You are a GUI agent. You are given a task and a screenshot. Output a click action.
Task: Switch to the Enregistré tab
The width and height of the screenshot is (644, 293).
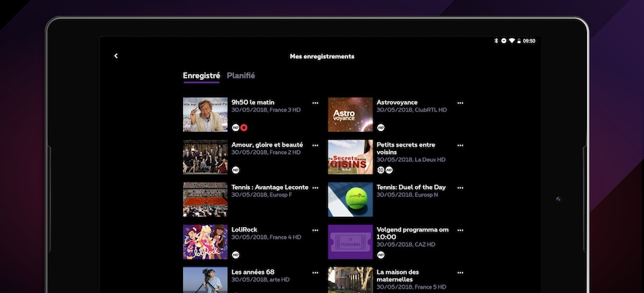(x=201, y=75)
